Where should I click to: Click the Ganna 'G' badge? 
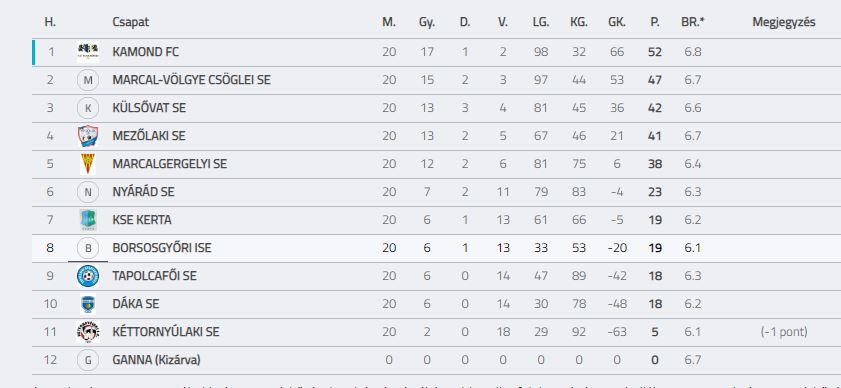[x=88, y=360]
